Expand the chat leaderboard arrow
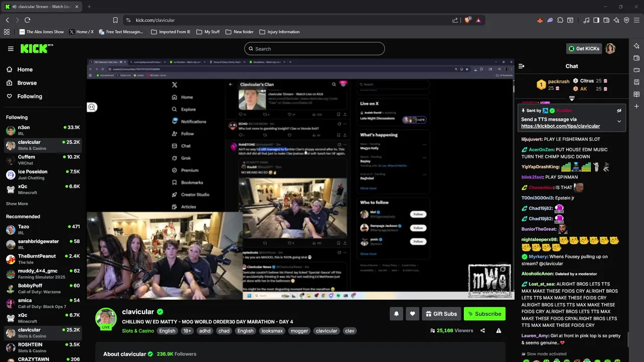 [572, 99]
